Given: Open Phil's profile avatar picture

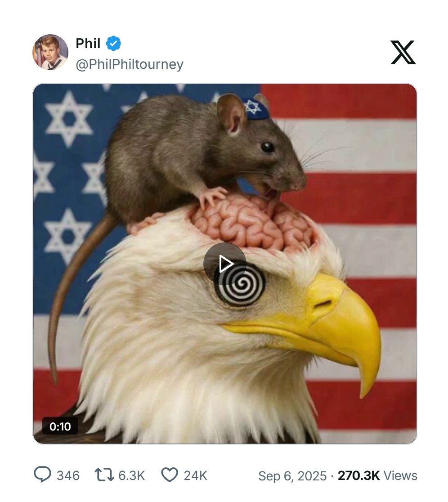Looking at the screenshot, I should click(x=50, y=52).
